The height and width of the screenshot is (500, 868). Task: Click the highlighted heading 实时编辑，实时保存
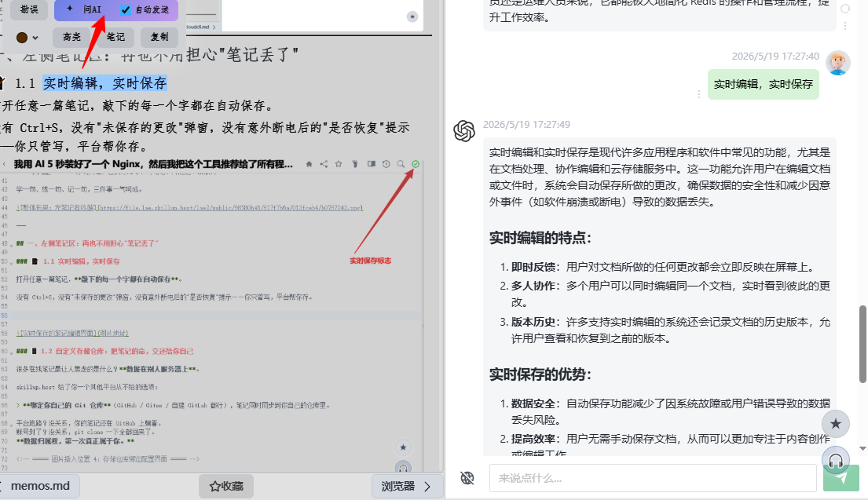[x=105, y=83]
